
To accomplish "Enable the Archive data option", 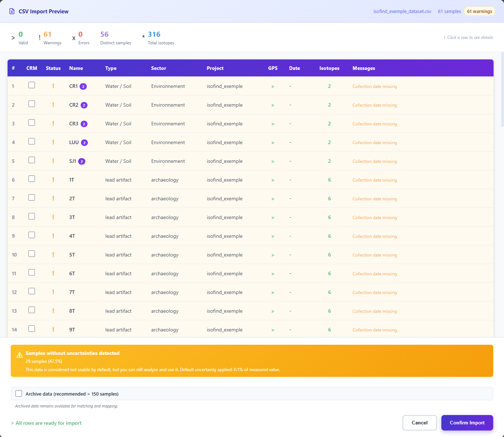I will click(x=19, y=393).
